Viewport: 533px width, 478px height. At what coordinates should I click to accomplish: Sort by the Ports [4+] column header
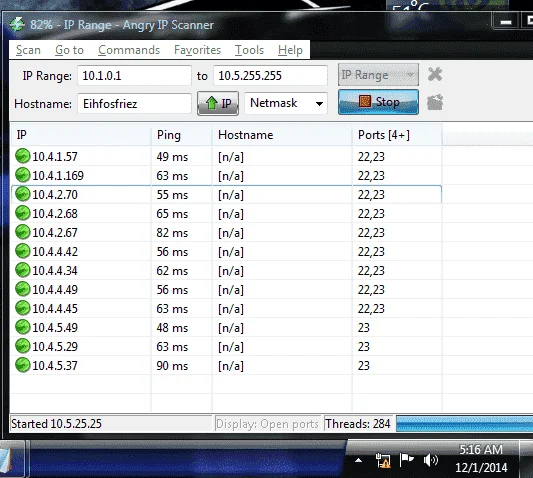[397, 135]
